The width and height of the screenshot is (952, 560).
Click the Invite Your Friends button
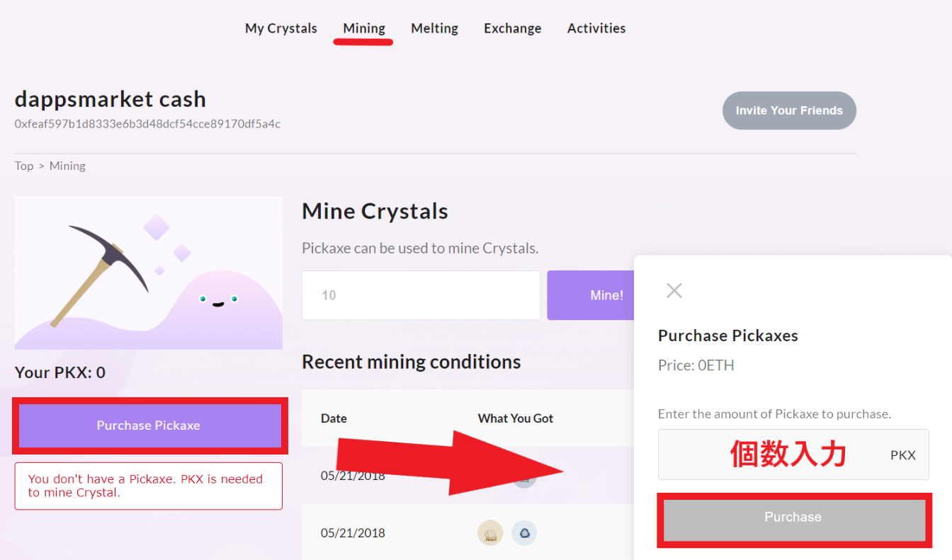tap(789, 110)
